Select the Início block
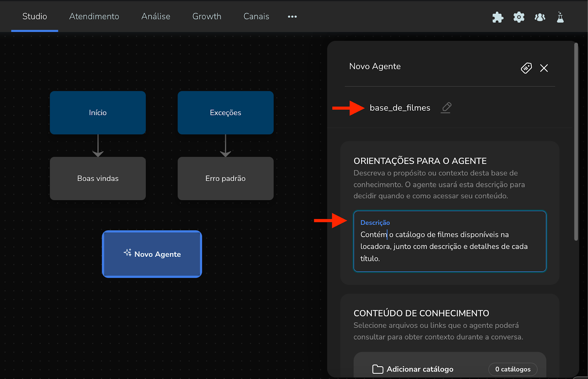 (98, 113)
